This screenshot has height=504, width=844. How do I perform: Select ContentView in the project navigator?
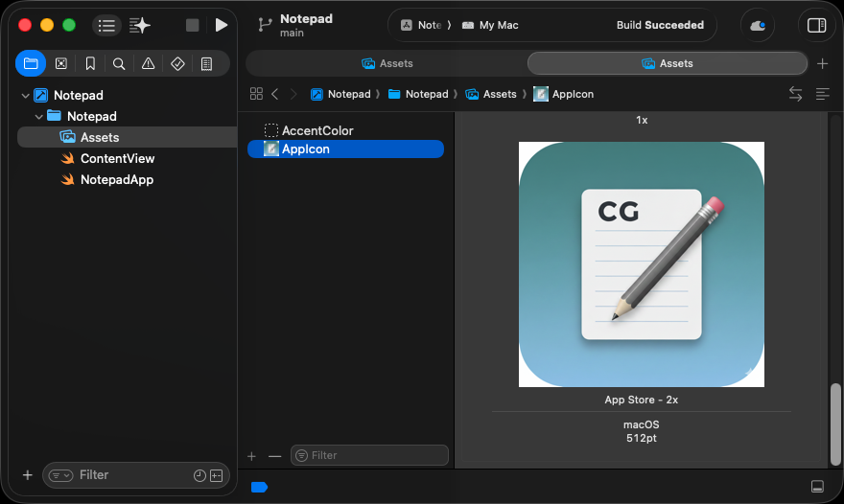pos(117,159)
